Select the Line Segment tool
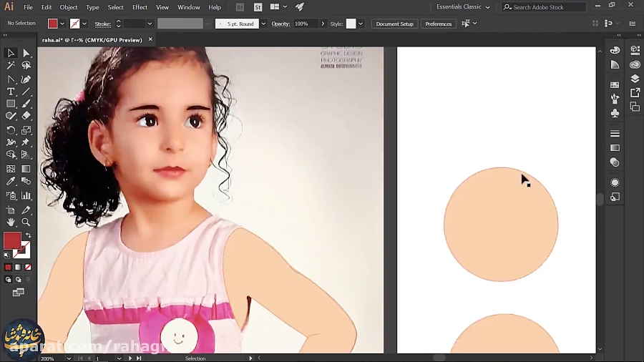This screenshot has width=644, height=362. point(26,92)
